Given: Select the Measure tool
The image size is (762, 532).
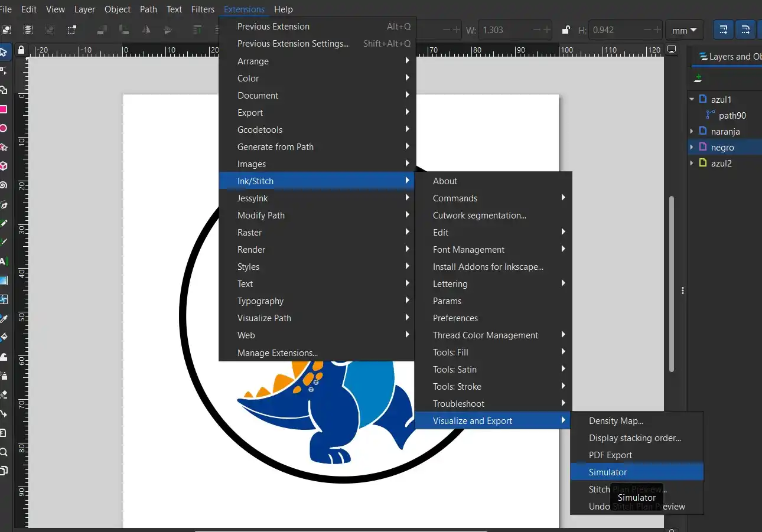Looking at the screenshot, I should click(x=3, y=433).
